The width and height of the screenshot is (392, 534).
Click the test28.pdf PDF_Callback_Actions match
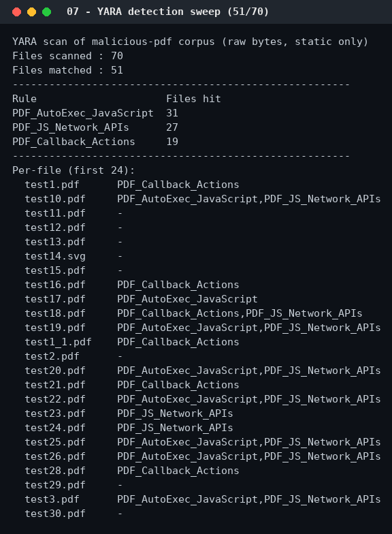[178, 471]
